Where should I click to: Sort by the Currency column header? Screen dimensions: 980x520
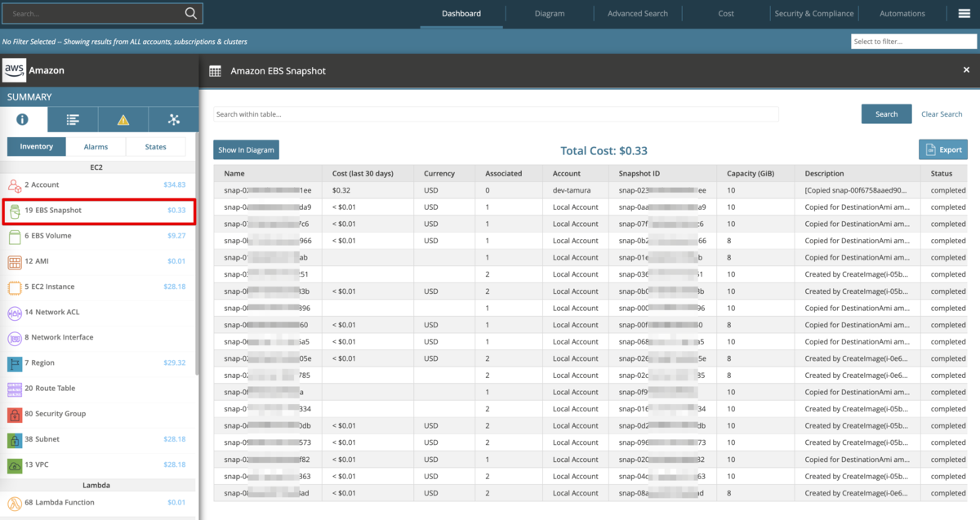coord(444,173)
